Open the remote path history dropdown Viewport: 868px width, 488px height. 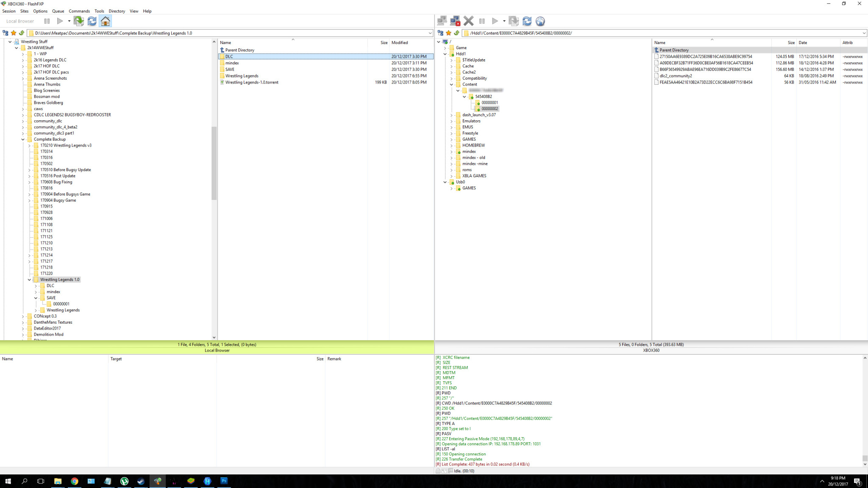[x=864, y=33]
